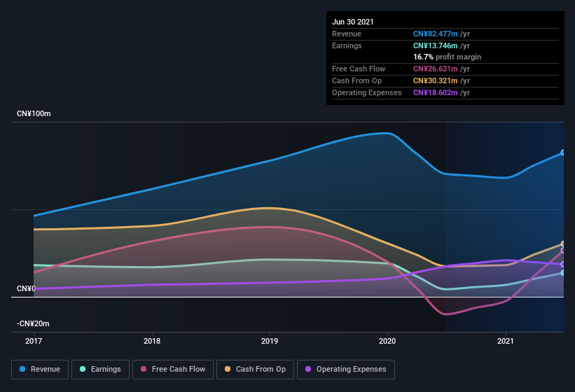Image resolution: width=575 pixels, height=392 pixels.
Task: Click the CN¥100m y-axis label
Action: click(x=34, y=113)
